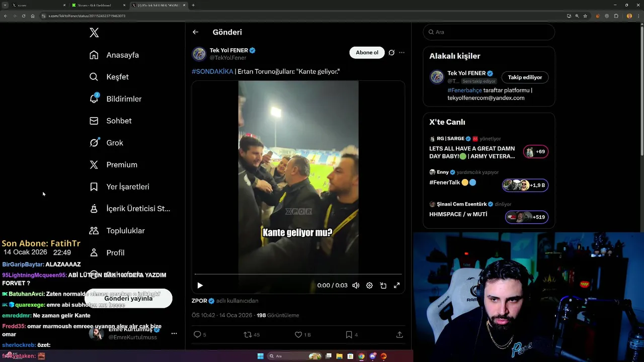Open Chrome profile avatar
Screen dimensions: 644x362
(629, 16)
